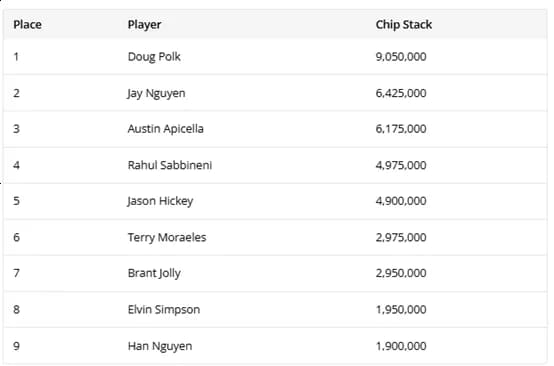This screenshot has height=366, width=554.
Task: Click the Player column header
Action: 145,25
